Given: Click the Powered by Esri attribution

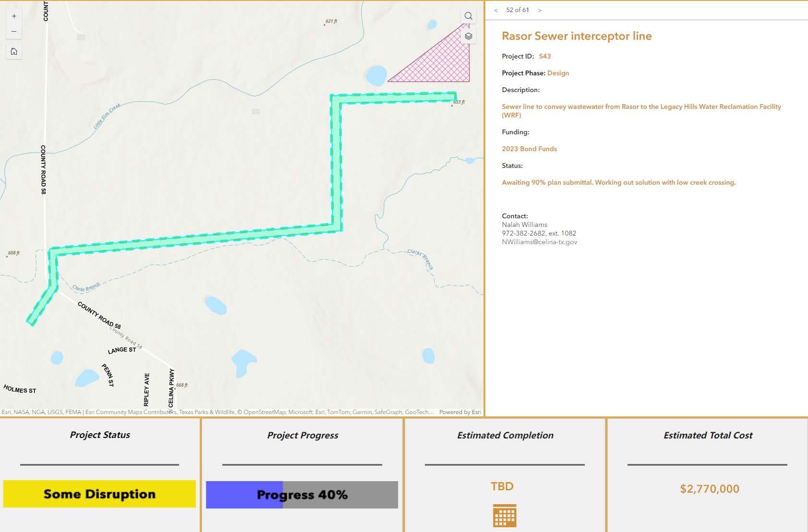Looking at the screenshot, I should tap(460, 412).
